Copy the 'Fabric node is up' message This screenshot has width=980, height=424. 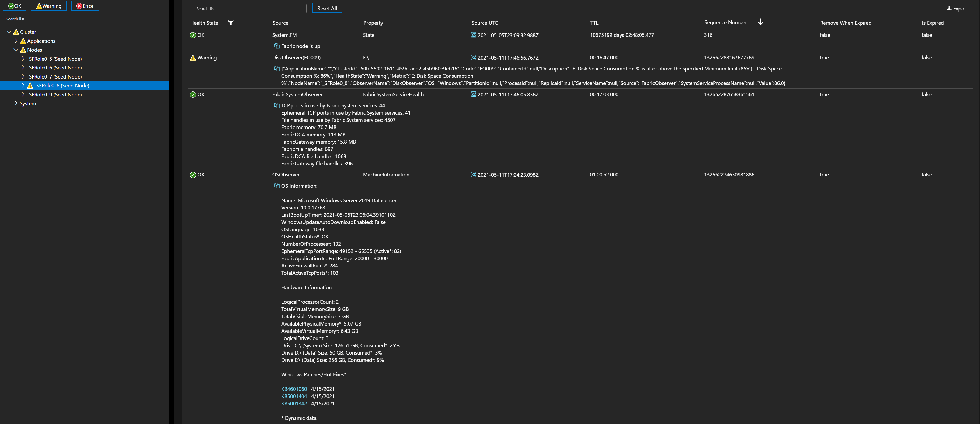276,46
